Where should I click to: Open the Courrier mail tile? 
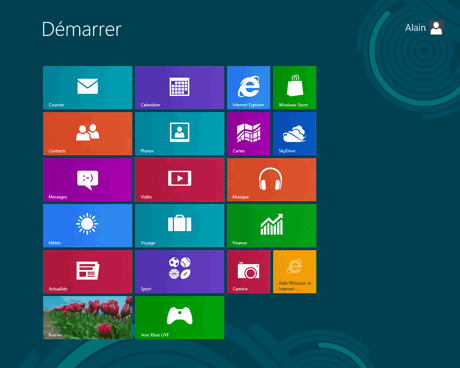88,88
